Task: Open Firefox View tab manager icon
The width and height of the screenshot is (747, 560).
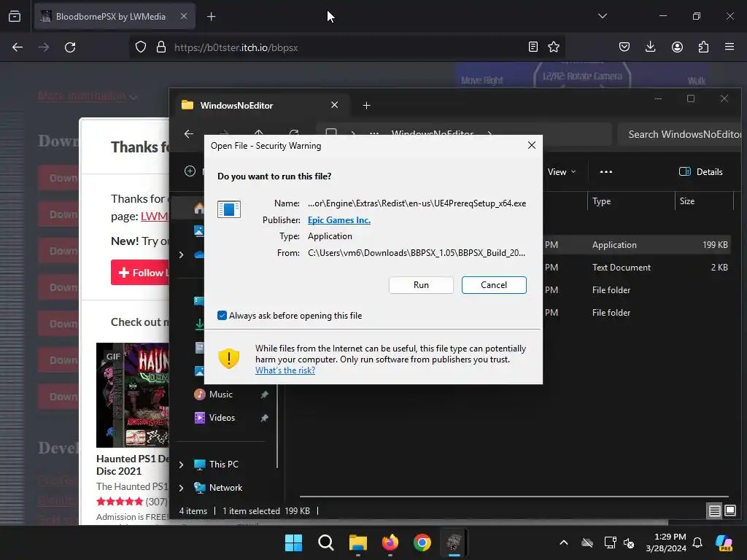Action: pos(15,16)
